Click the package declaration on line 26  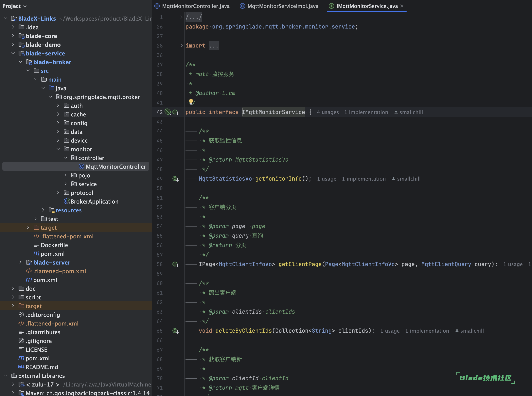click(x=272, y=27)
